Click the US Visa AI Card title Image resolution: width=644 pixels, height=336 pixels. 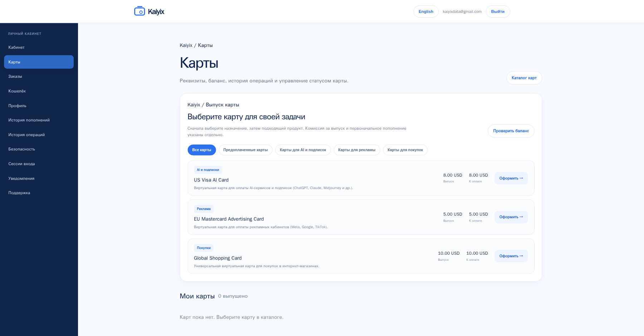[211, 180]
